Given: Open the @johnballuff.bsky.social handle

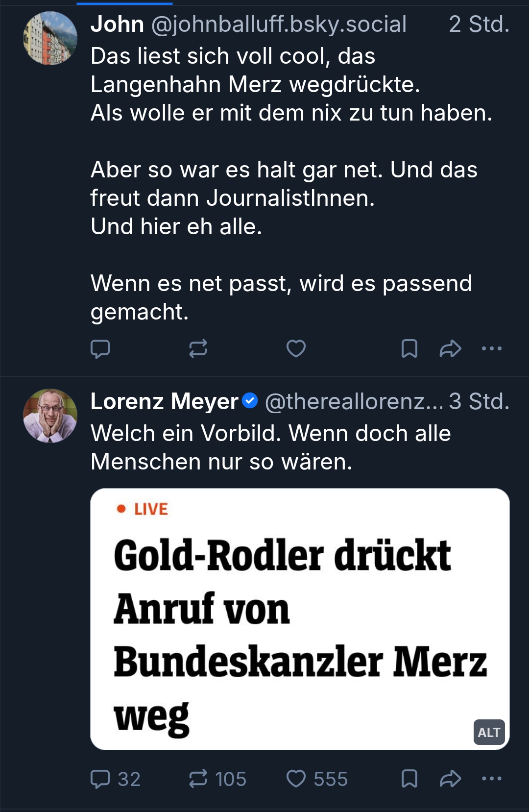Looking at the screenshot, I should pos(279,25).
